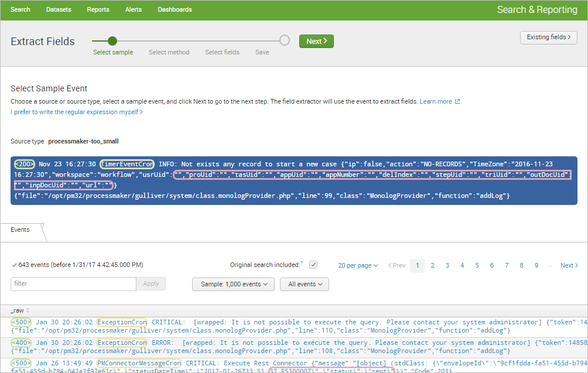Open the Datasets menu in top navigation
Viewport: 588px width, 373px height.
click(59, 9)
